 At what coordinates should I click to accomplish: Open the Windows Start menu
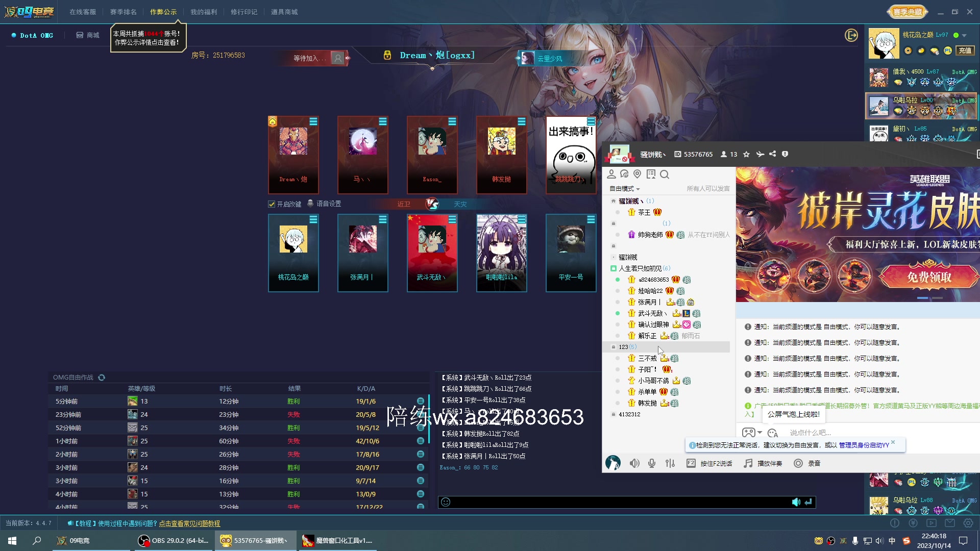[x=12, y=540]
